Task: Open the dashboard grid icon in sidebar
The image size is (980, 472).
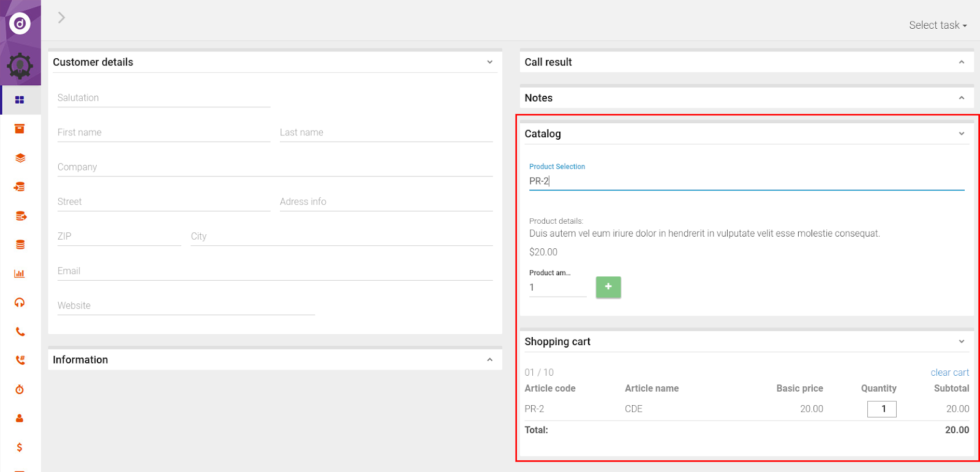Action: pos(20,100)
